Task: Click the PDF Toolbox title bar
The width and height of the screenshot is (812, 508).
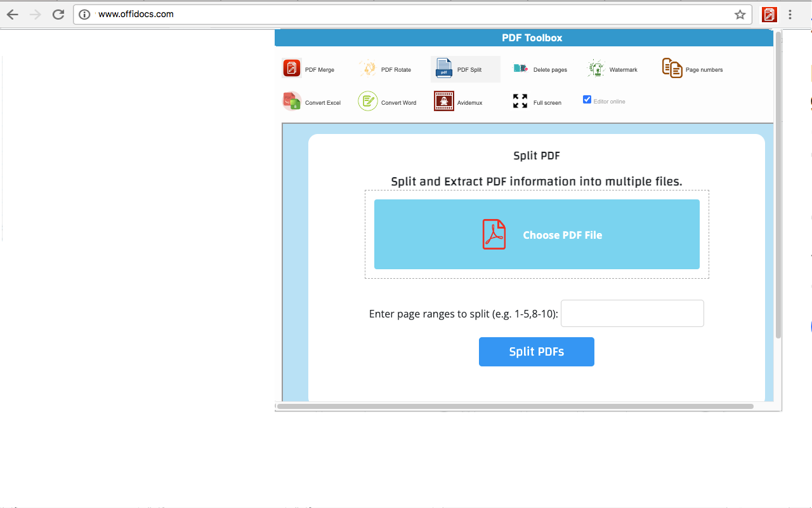Action: (532, 37)
